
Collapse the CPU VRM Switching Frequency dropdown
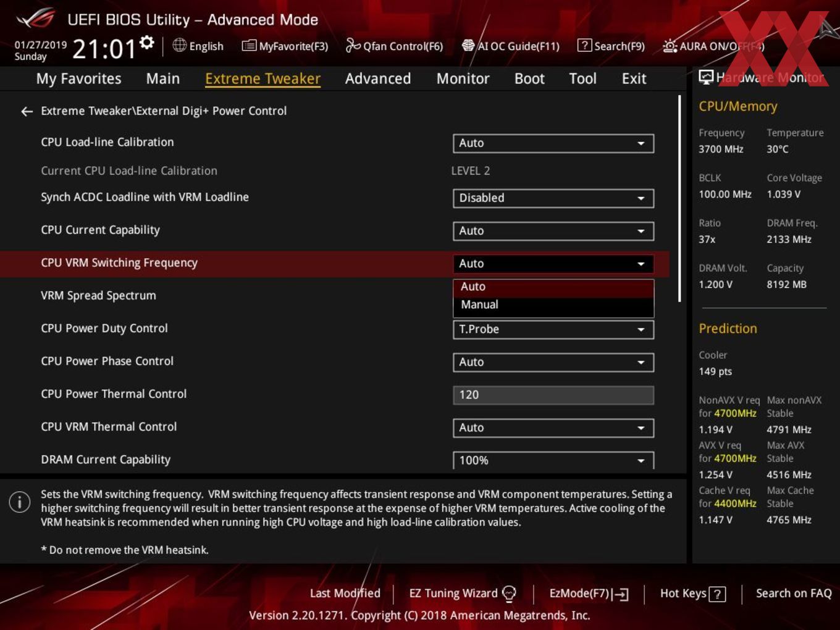(x=553, y=264)
